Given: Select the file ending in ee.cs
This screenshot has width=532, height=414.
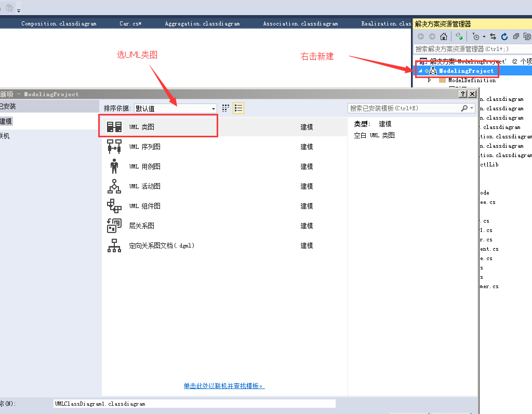Looking at the screenshot, I should pos(487,202).
